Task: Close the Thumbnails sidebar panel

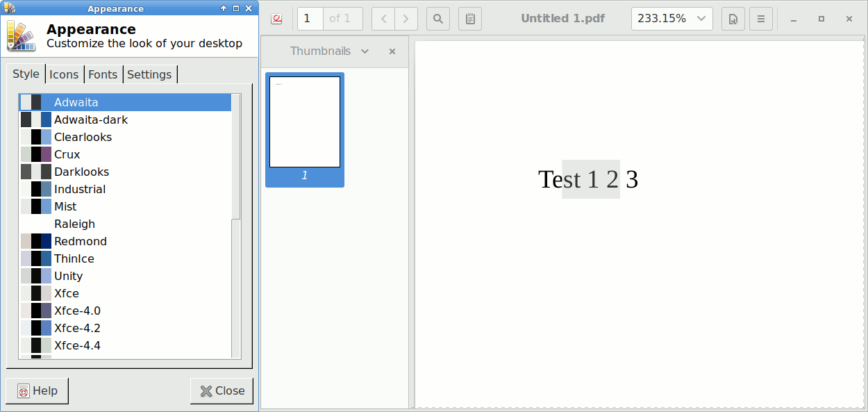Action: [392, 51]
